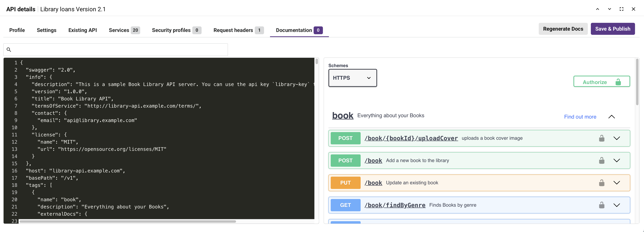Open the Profile tab

point(17,30)
